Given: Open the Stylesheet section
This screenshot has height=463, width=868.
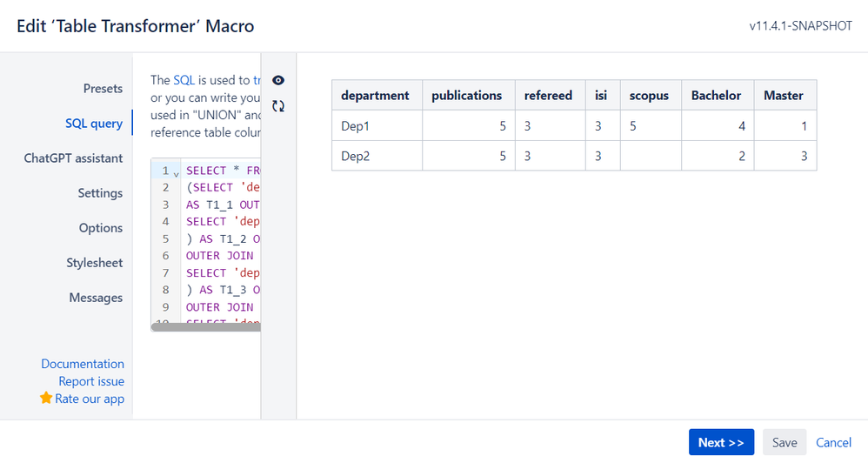Looking at the screenshot, I should [95, 263].
